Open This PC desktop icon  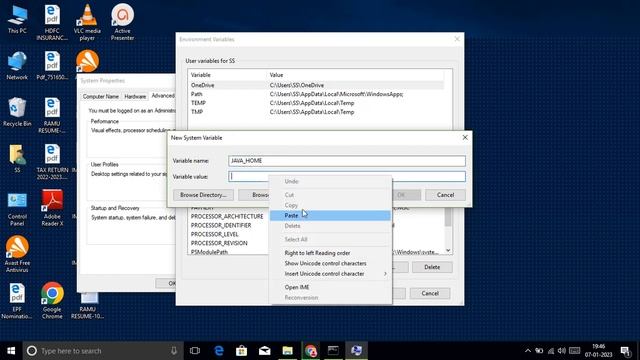click(x=17, y=20)
